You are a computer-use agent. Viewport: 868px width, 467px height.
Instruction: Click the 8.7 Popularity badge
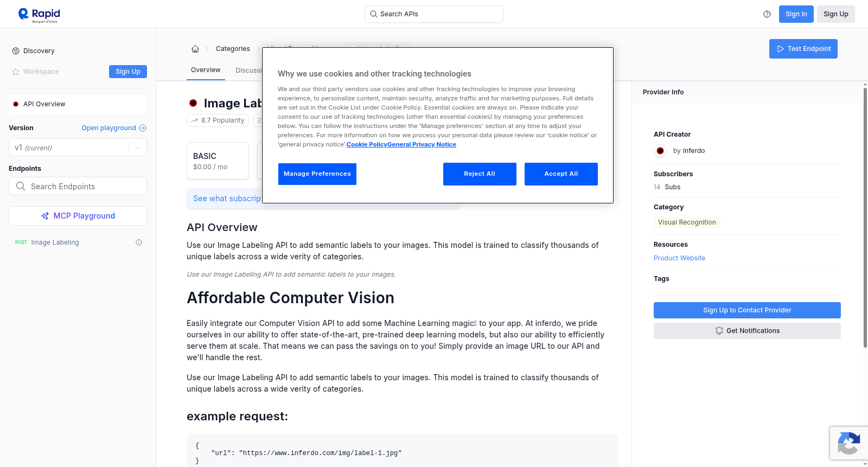(218, 120)
